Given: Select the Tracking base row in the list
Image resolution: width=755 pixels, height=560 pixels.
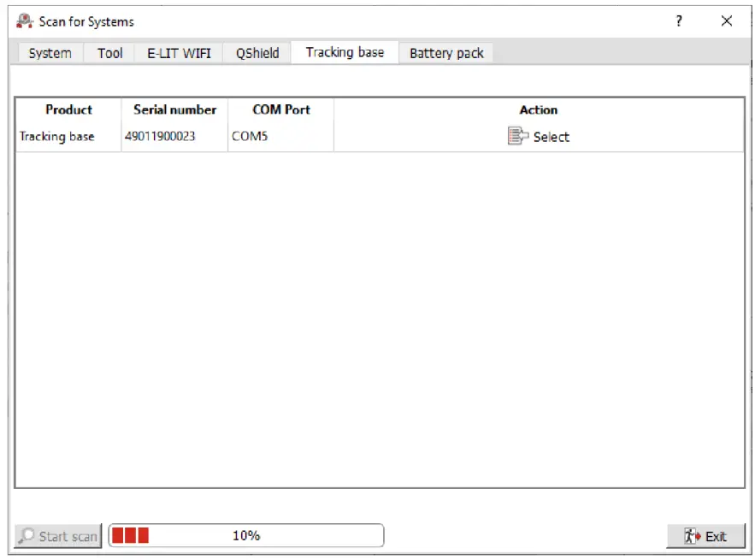Looking at the screenshot, I should click(x=56, y=136).
